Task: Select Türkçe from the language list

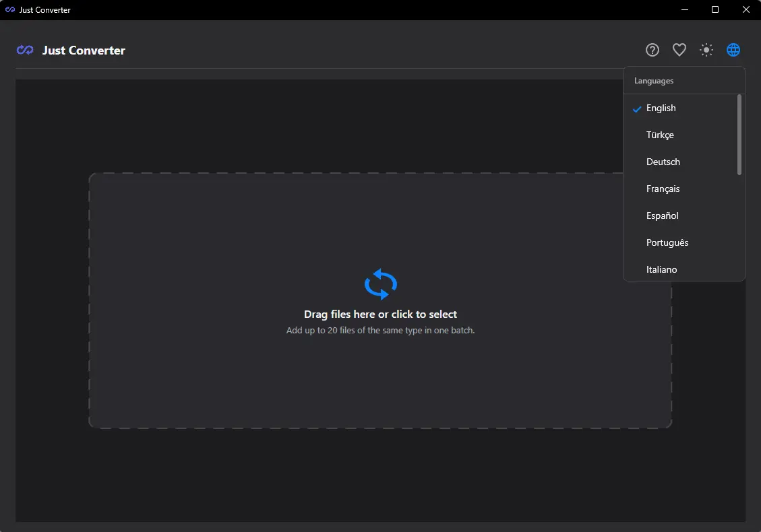Action: click(660, 135)
